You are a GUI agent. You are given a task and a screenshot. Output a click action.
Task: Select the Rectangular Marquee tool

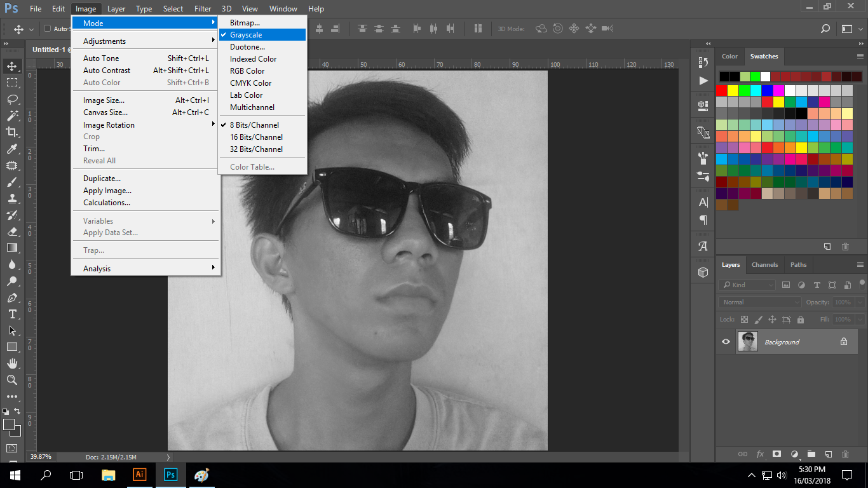coord(12,83)
